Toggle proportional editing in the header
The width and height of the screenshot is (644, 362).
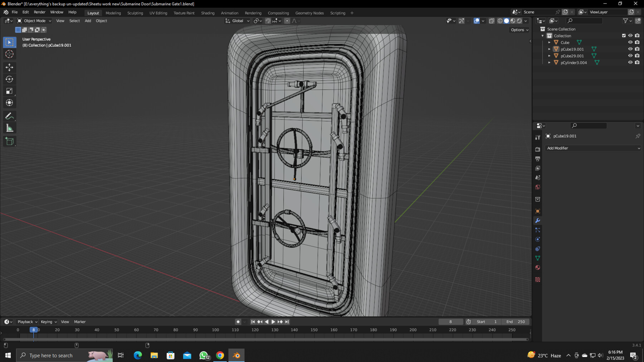[287, 21]
